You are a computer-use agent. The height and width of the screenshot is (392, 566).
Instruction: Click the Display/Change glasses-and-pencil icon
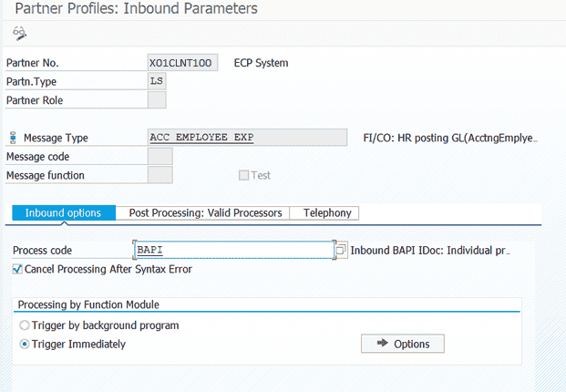pos(19,34)
